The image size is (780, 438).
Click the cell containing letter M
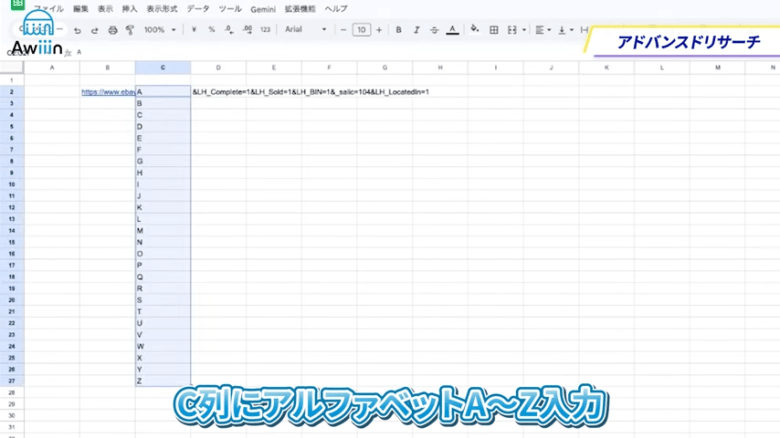tap(163, 231)
